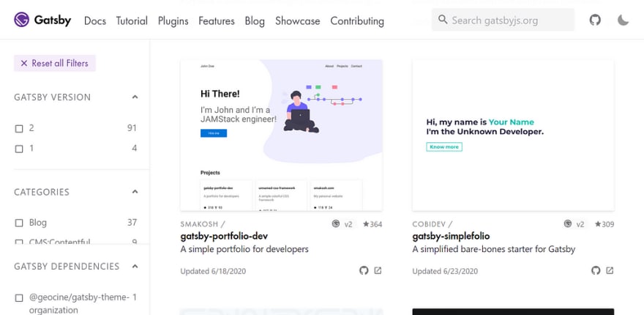644x315 pixels.
Task: Open external demo link for gatsby-portfolio-dev
Action: pyautogui.click(x=378, y=270)
